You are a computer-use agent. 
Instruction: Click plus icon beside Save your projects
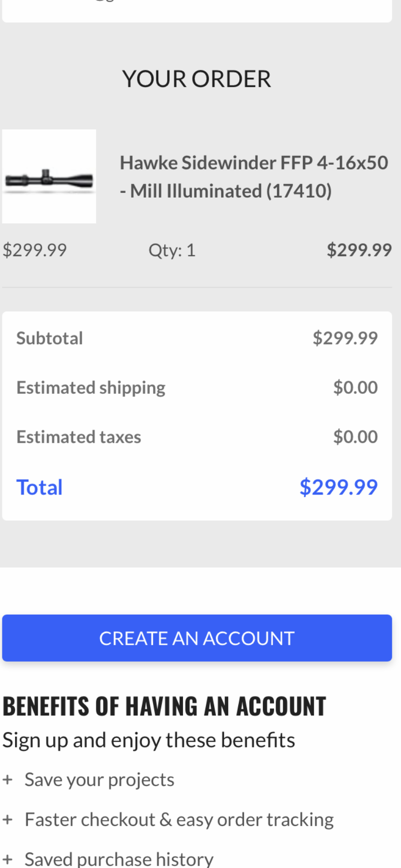pos(7,780)
